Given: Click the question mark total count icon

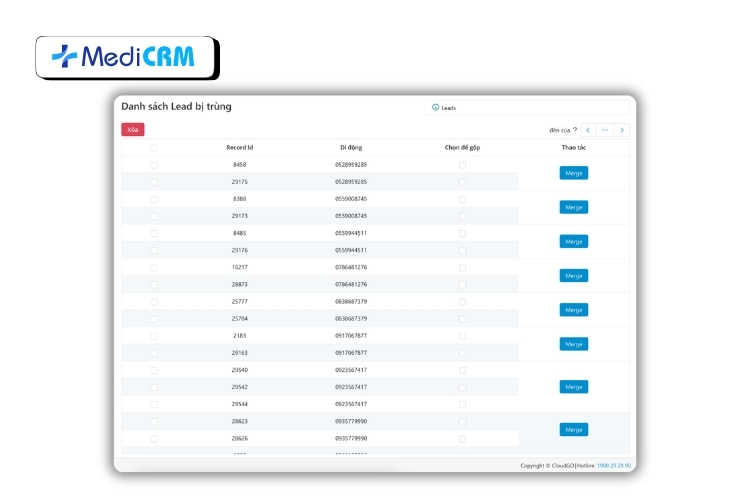Looking at the screenshot, I should click(x=575, y=130).
